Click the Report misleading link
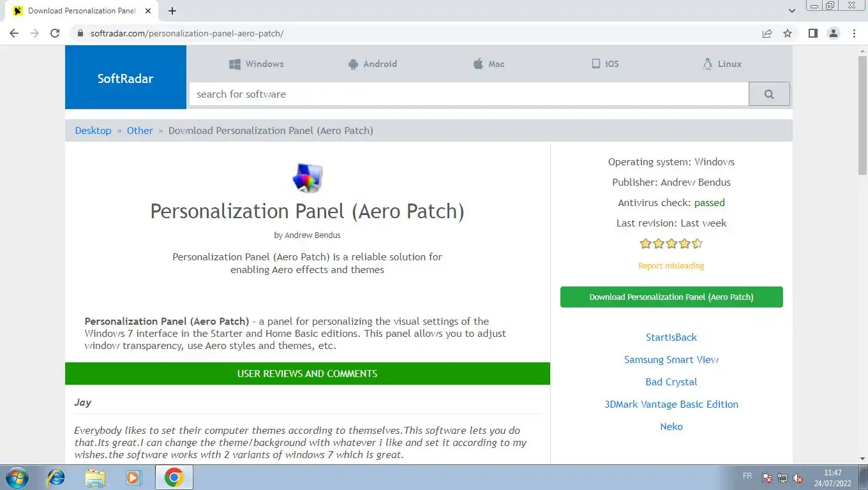The height and width of the screenshot is (490, 868). [x=671, y=265]
